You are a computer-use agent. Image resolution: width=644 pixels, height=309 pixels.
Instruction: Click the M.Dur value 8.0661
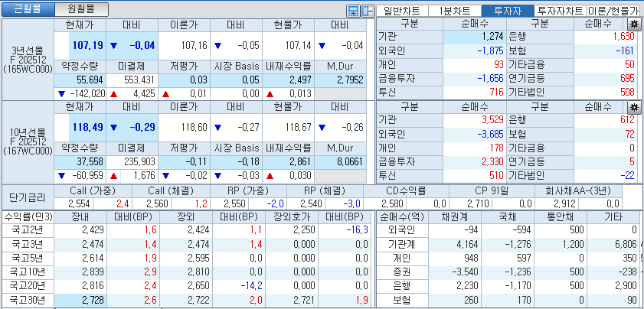click(x=351, y=161)
